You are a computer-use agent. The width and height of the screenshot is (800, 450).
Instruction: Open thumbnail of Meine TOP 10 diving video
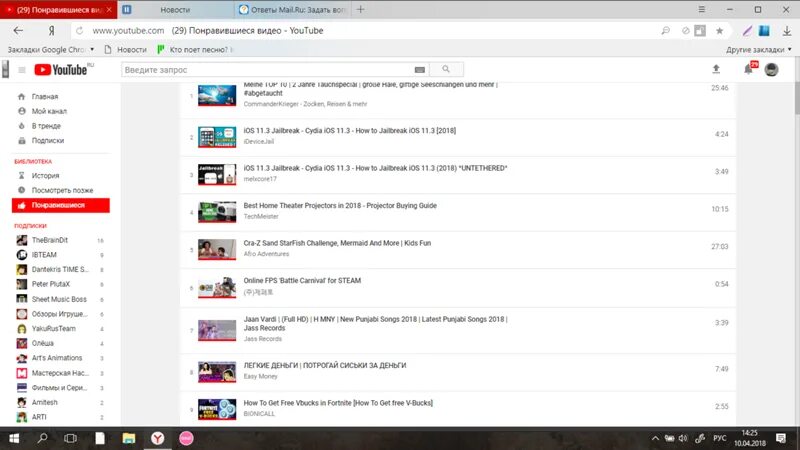(x=217, y=95)
